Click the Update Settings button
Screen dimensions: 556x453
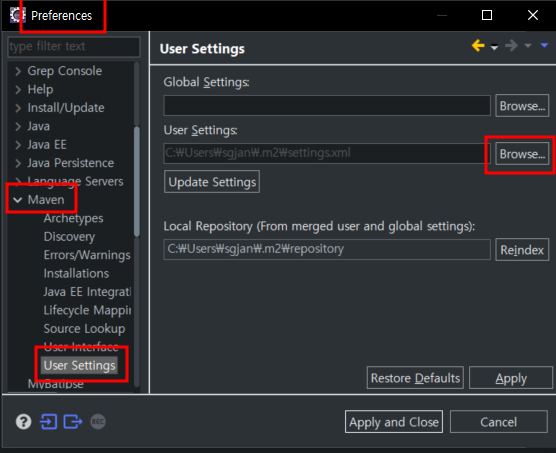[212, 182]
